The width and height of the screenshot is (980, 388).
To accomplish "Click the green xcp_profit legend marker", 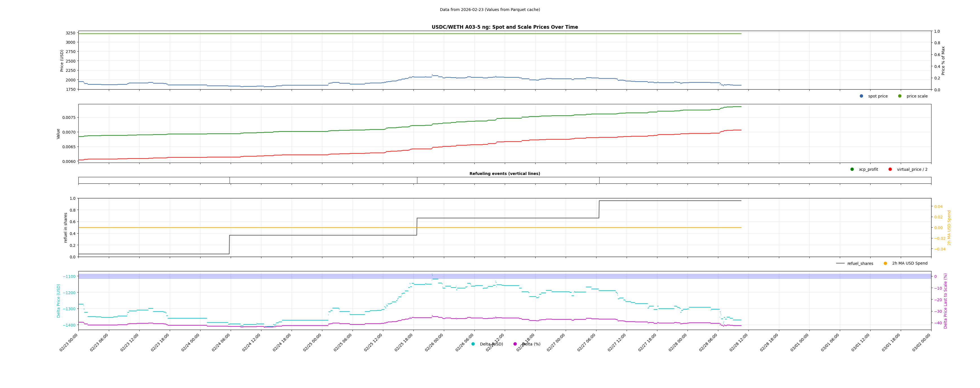I will coord(852,170).
